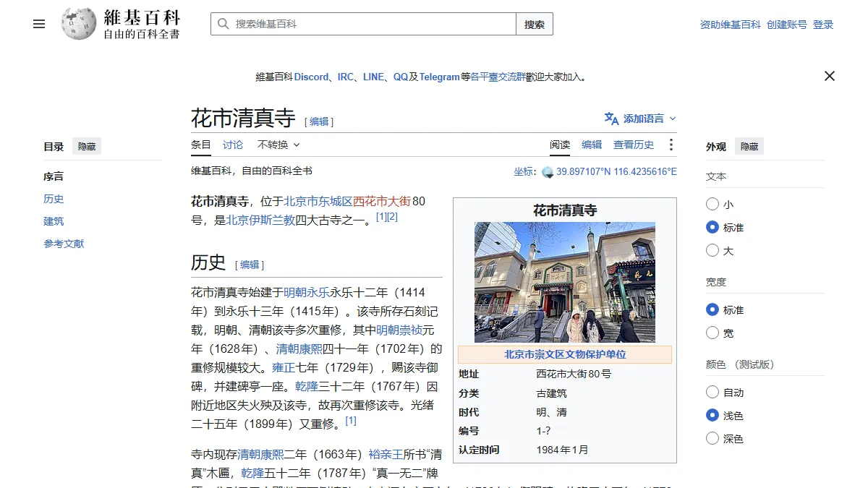Select large text size option
The width and height of the screenshot is (868, 488).
pos(712,250)
